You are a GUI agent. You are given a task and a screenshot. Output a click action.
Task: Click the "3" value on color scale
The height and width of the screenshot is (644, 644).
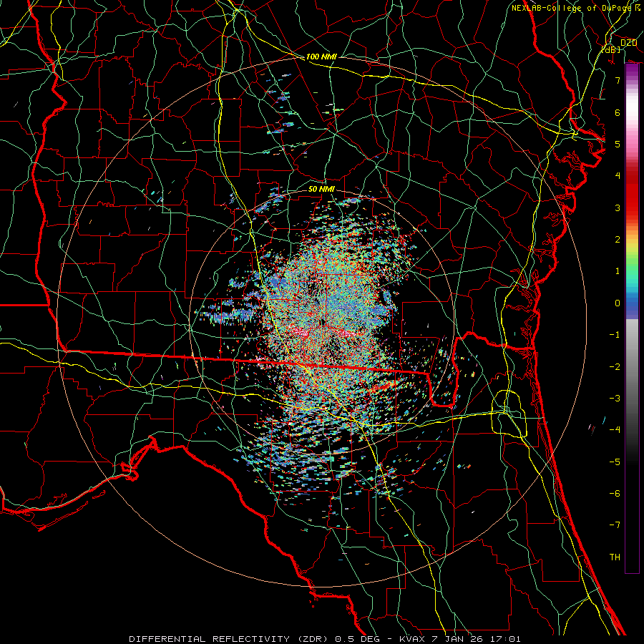click(618, 208)
